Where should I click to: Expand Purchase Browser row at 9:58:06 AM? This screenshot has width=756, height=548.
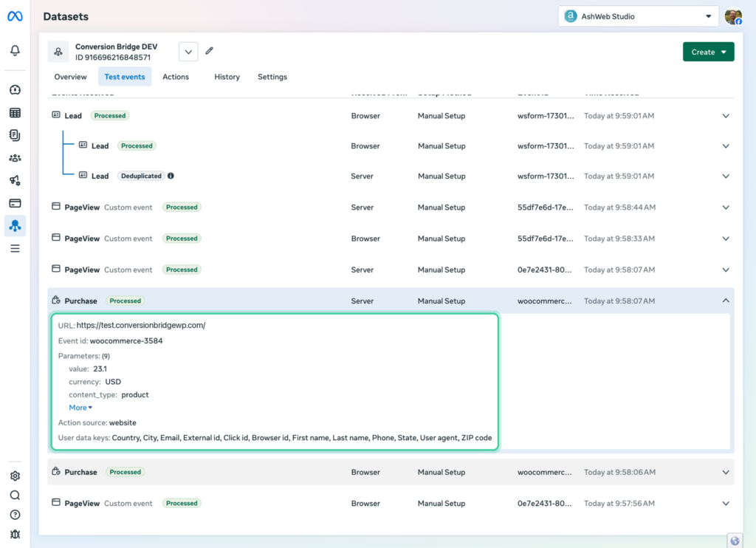point(725,472)
